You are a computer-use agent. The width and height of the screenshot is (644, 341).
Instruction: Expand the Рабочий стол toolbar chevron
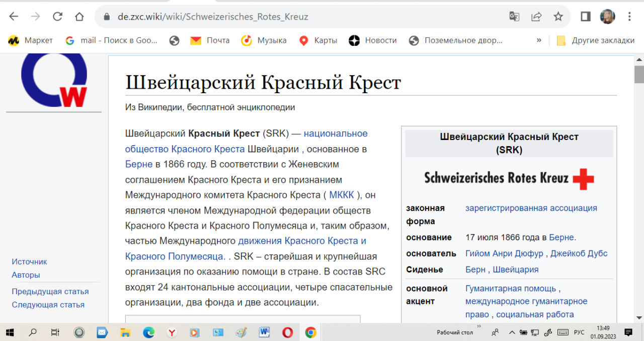479,326
